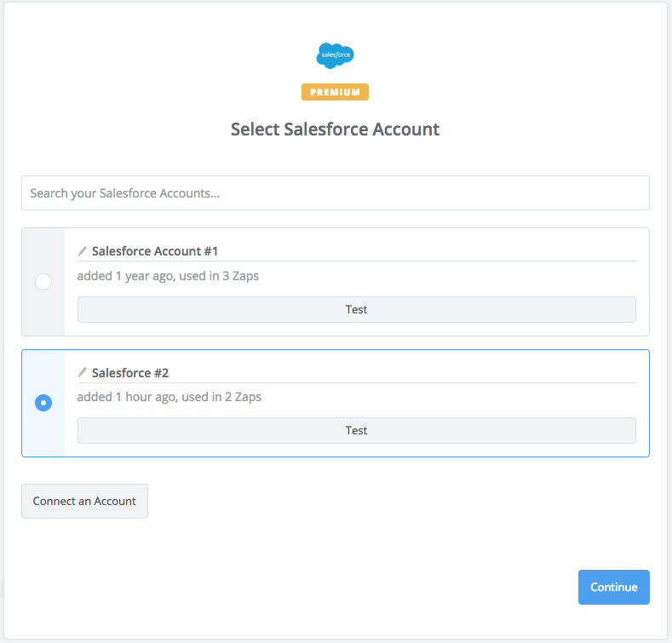
Task: Select the Salesforce Account #1 radio button
Action: point(43,282)
